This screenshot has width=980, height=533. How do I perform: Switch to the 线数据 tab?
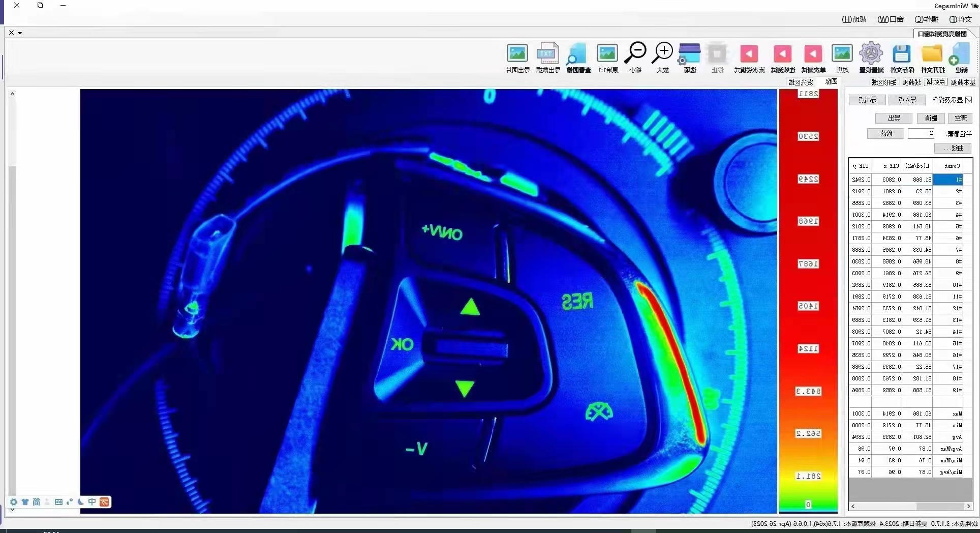[x=911, y=82]
